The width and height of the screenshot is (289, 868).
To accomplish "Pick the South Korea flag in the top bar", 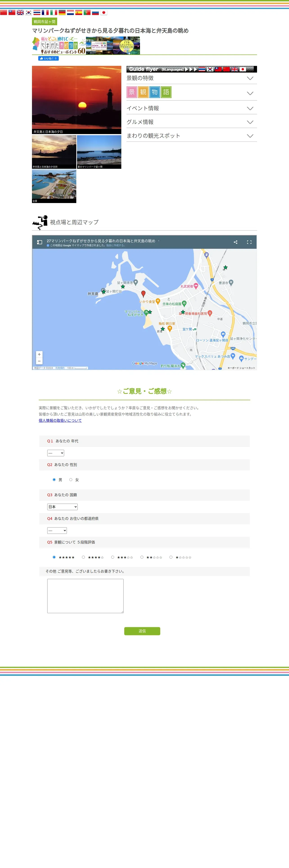I will point(29,12).
